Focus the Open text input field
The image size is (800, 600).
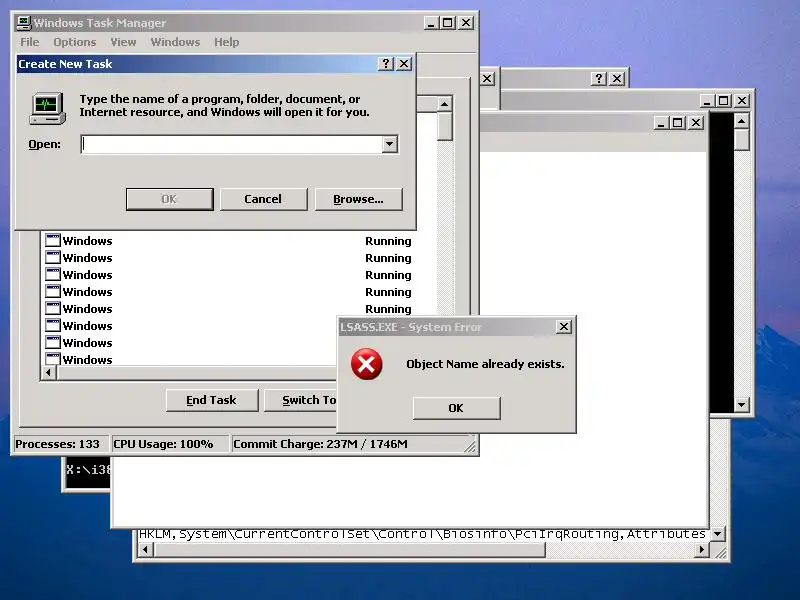click(x=231, y=144)
